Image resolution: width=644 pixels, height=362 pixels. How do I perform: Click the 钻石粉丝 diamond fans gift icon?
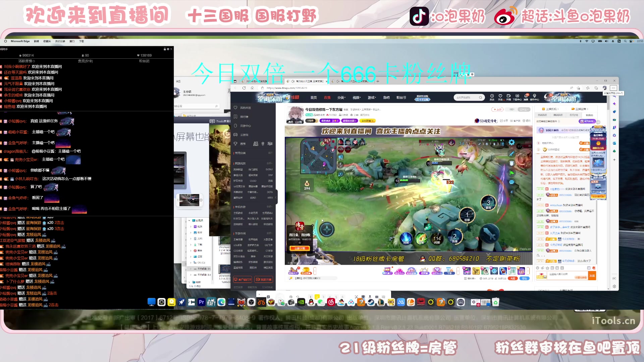437,271
